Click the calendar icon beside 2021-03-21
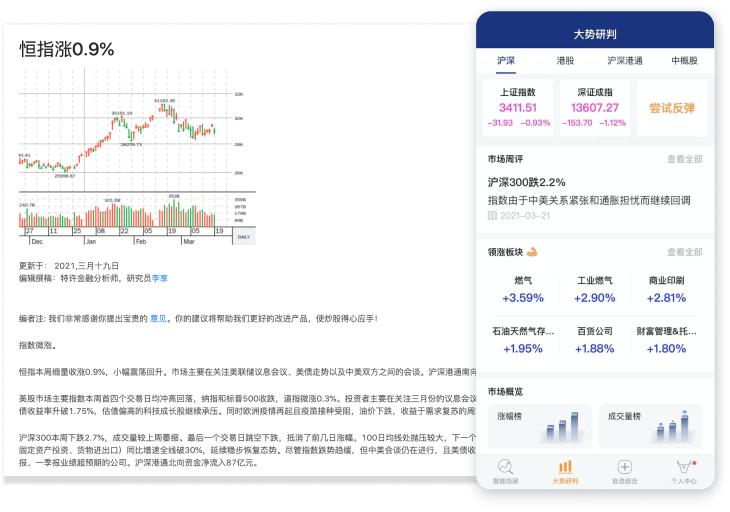Image resolution: width=730 pixels, height=512 pixels. 492,215
